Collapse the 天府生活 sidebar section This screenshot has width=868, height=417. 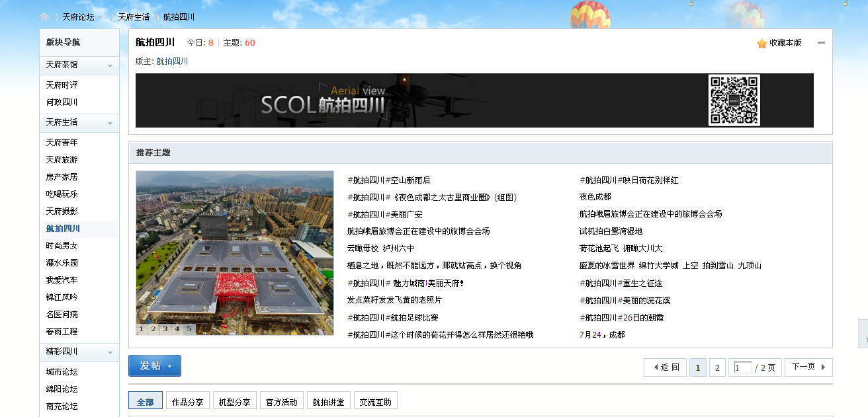point(110,123)
